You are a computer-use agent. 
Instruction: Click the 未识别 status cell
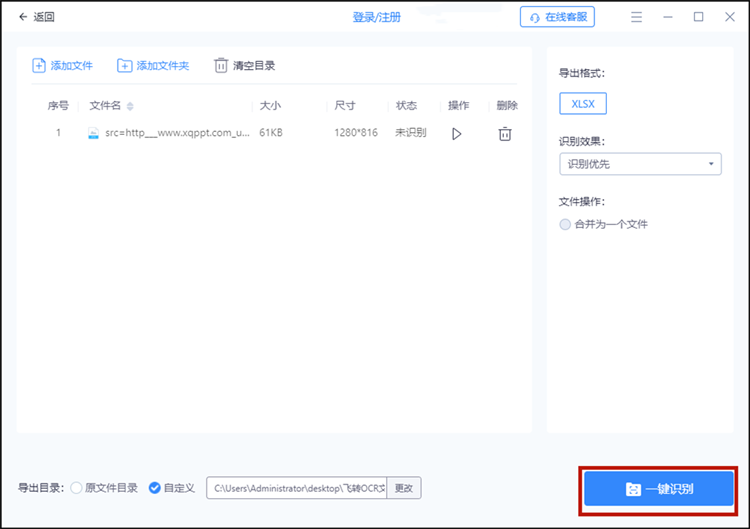(410, 133)
